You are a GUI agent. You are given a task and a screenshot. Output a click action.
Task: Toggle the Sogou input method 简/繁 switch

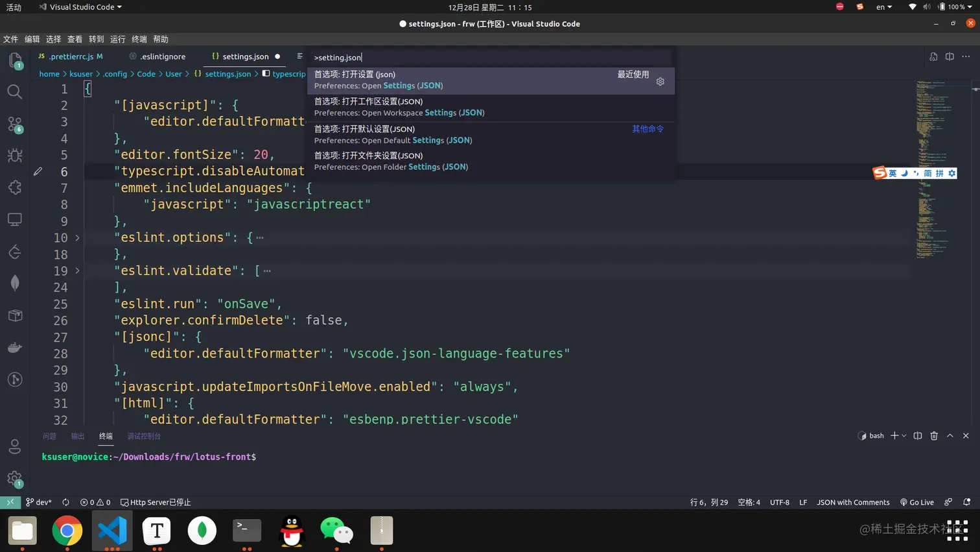(x=927, y=173)
